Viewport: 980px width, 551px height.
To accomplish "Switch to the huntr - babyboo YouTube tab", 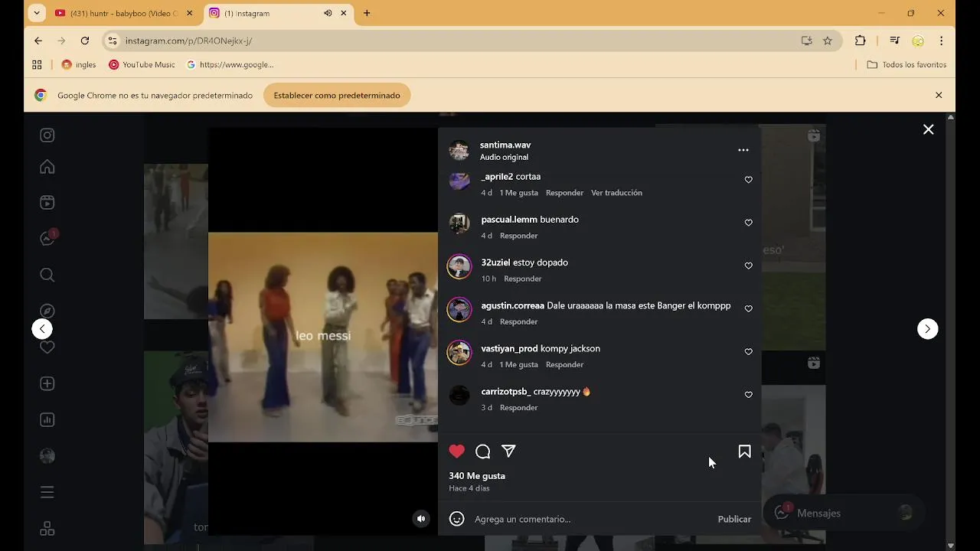I will pos(123,13).
